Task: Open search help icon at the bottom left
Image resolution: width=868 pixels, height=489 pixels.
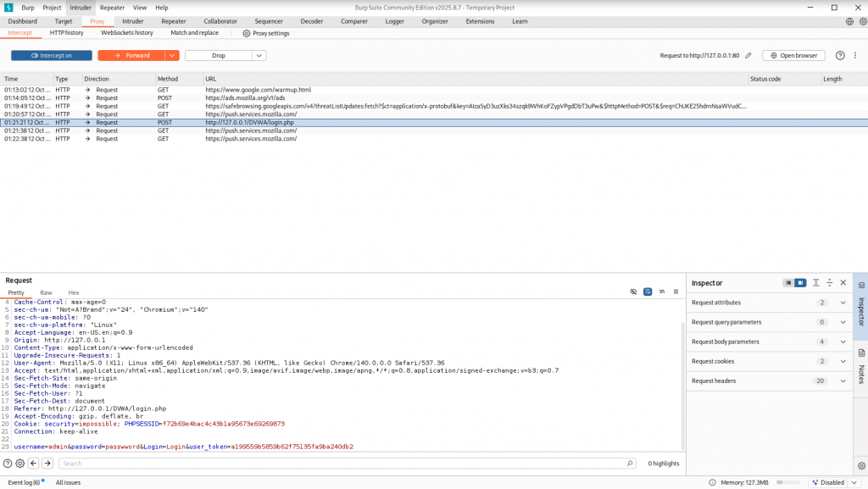Action: (x=7, y=464)
